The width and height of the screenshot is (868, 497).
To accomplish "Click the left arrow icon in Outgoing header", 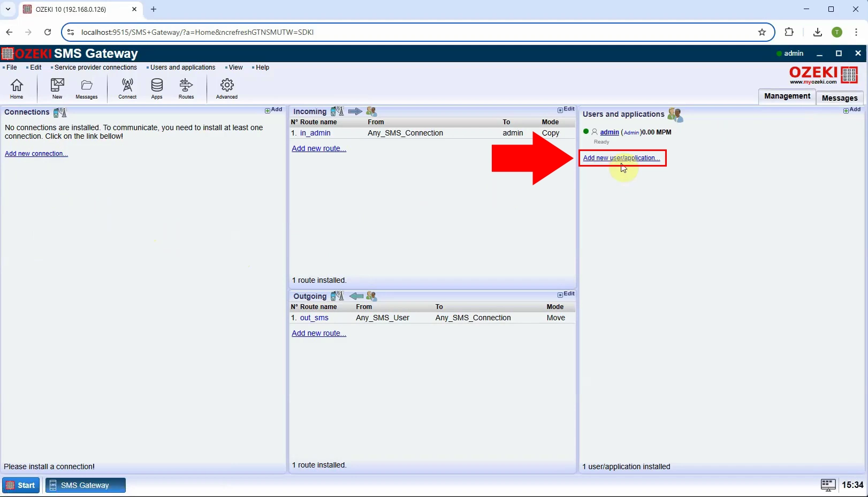I will [356, 296].
